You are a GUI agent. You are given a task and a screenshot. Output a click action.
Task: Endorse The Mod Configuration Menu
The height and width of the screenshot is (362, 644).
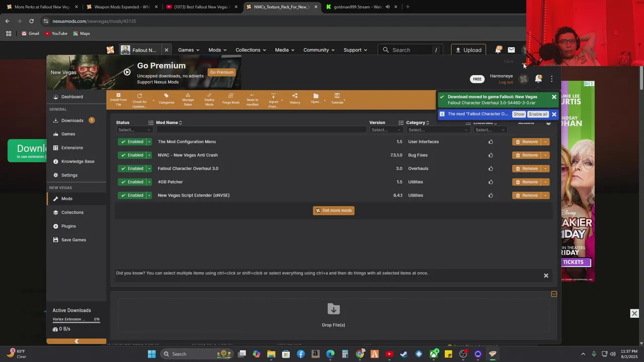pos(491,142)
